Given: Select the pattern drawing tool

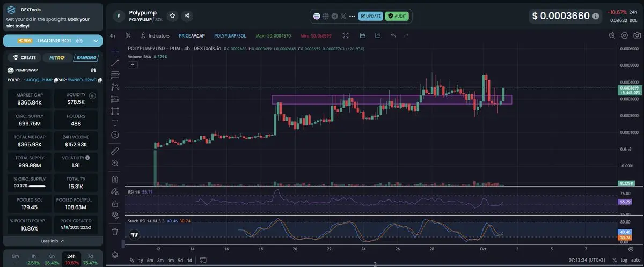Looking at the screenshot, I should (x=115, y=87).
